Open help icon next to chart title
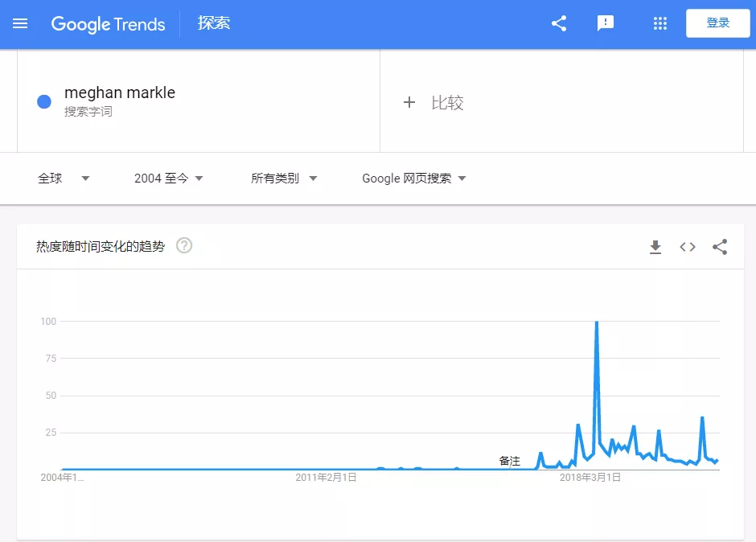 pos(184,246)
